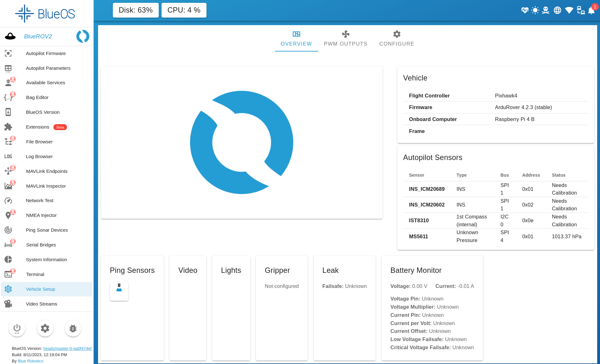Open the internet connectivity globe icon
600x364 pixels.
pos(557,10)
